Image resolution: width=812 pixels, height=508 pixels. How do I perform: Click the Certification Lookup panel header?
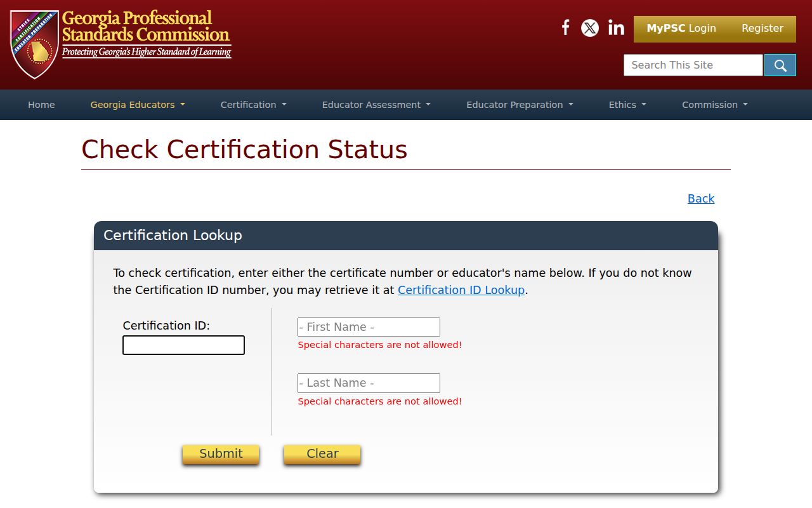coord(406,236)
